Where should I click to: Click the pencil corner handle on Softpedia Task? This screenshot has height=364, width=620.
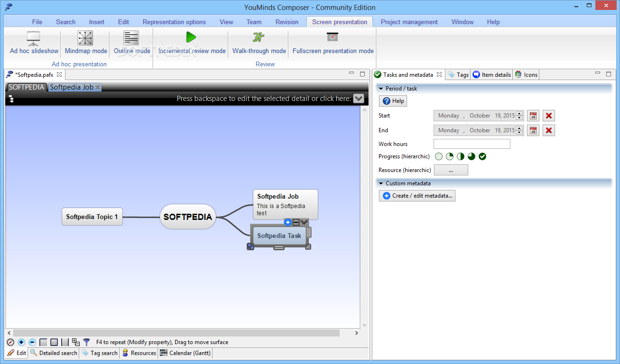[x=308, y=246]
